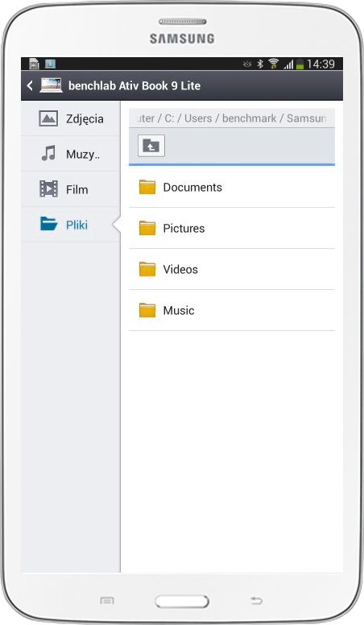Tap the C: drive path segment
Viewport: 364px width, 625px height.
pyautogui.click(x=169, y=118)
